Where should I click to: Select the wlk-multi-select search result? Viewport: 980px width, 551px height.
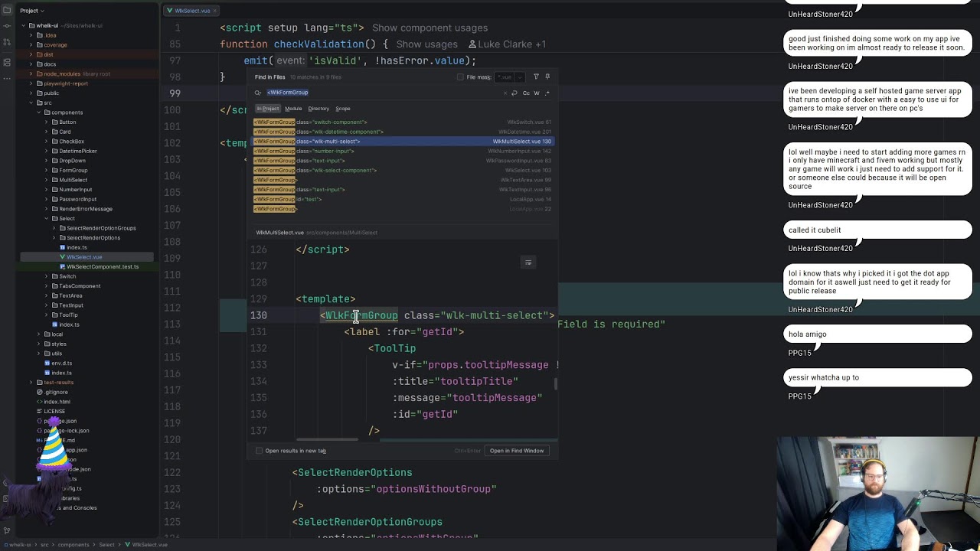(403, 142)
